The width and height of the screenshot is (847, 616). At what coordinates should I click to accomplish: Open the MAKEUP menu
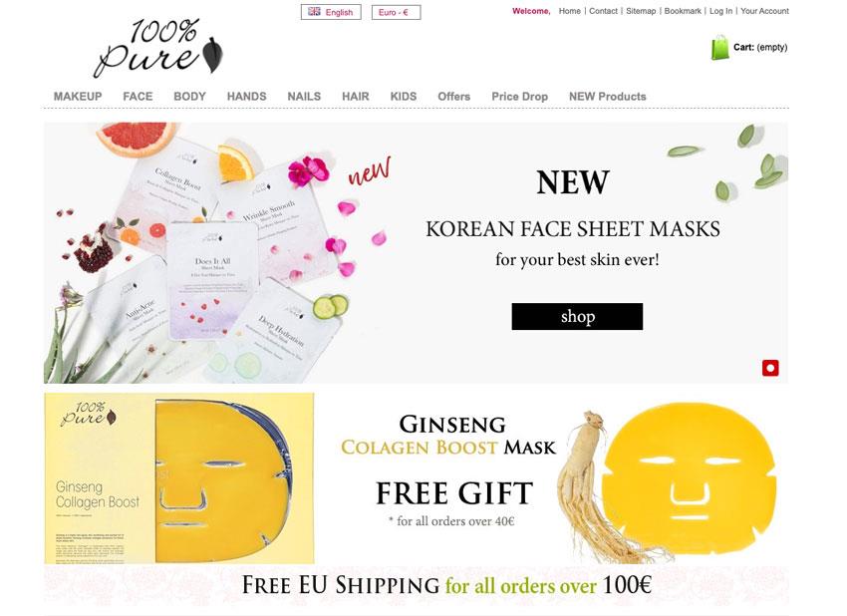[x=78, y=96]
